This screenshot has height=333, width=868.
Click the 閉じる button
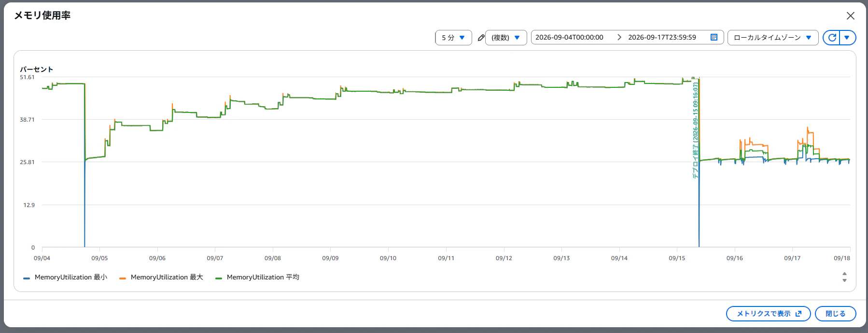(x=835, y=314)
